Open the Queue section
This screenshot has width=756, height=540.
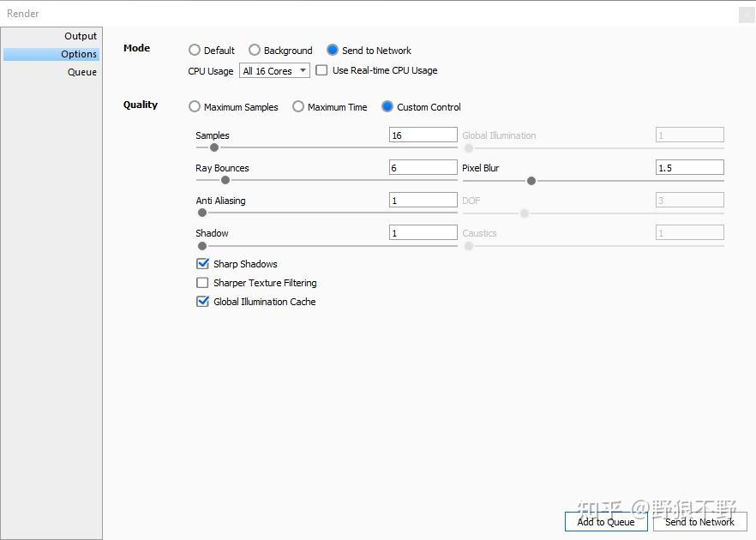pyautogui.click(x=82, y=72)
